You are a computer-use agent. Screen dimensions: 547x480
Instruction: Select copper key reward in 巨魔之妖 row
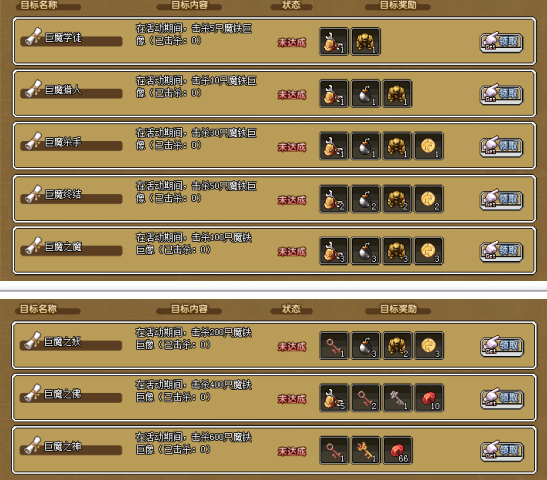click(x=334, y=346)
